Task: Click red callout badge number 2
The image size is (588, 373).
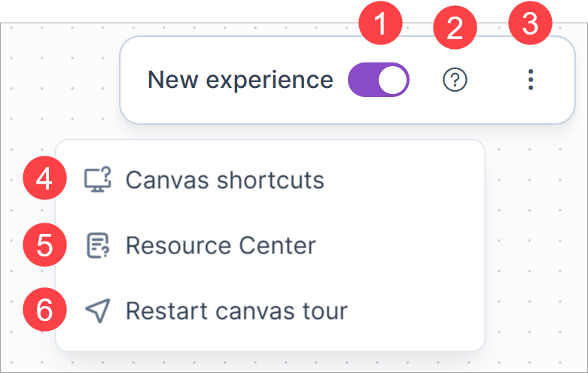Action: point(455,28)
